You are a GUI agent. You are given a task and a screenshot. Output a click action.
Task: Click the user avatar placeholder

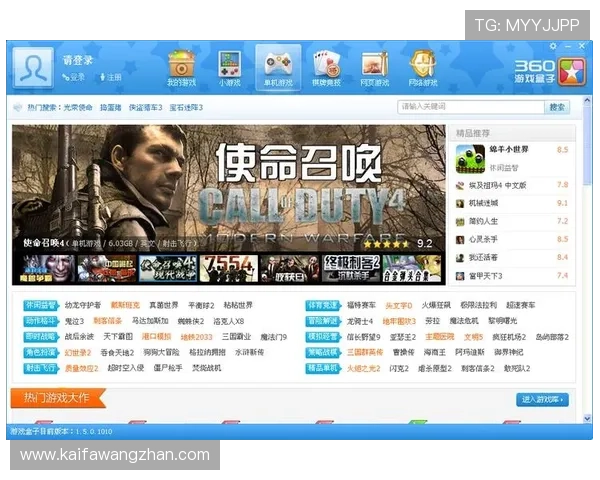(33, 67)
